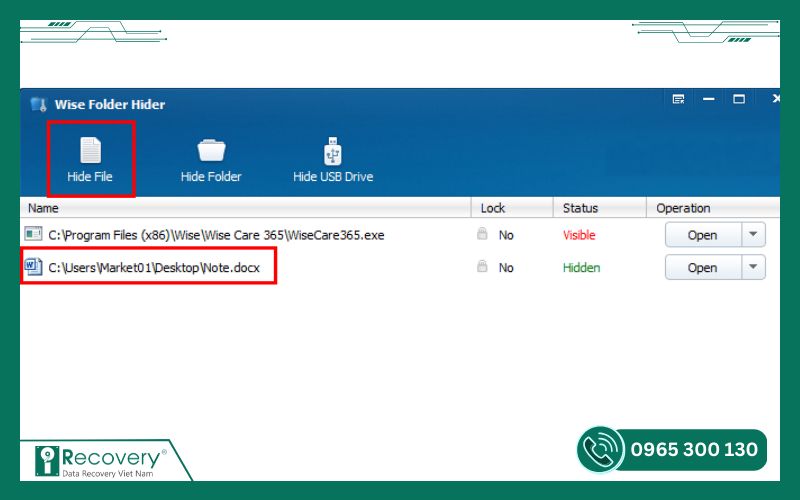Open the menu icon in the title bar
Image resolution: width=800 pixels, height=500 pixels.
[678, 99]
